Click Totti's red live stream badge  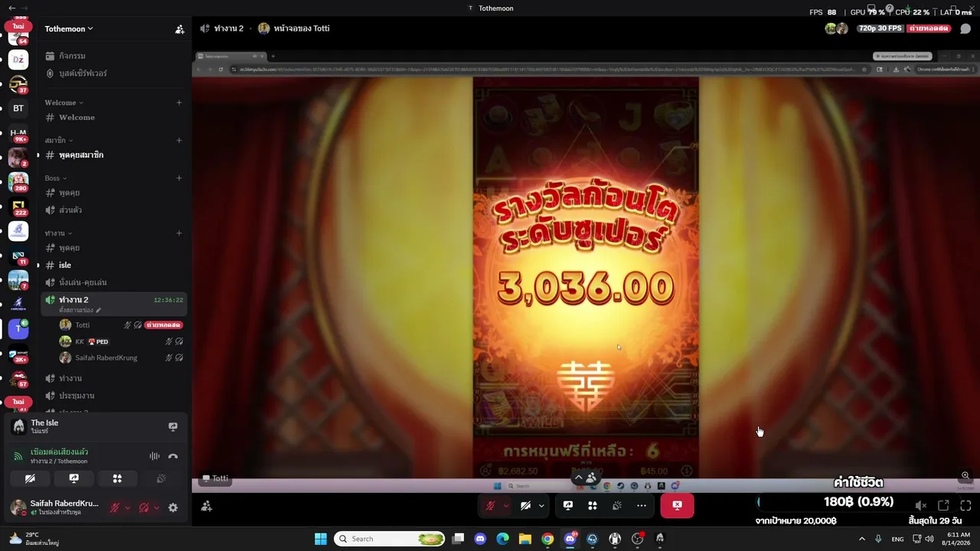coord(163,325)
